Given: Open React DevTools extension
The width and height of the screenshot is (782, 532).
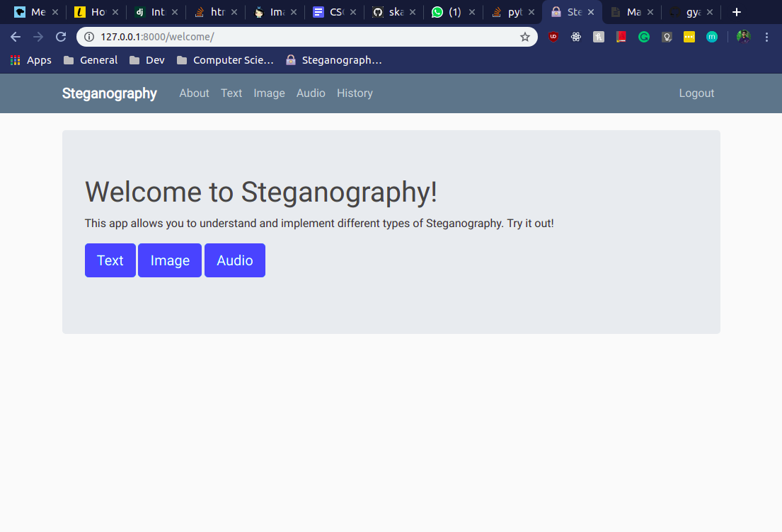Looking at the screenshot, I should click(x=576, y=36).
